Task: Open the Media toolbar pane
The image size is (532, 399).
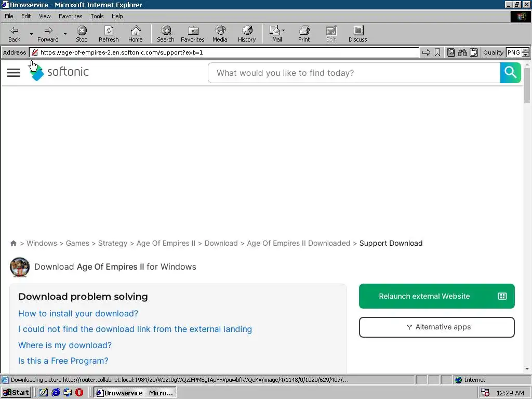Action: [220, 34]
